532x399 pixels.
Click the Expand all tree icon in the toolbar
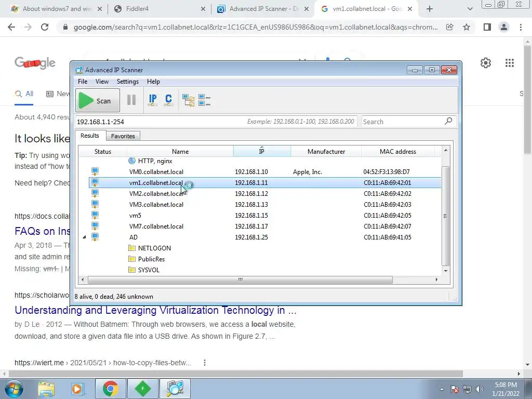click(x=188, y=100)
